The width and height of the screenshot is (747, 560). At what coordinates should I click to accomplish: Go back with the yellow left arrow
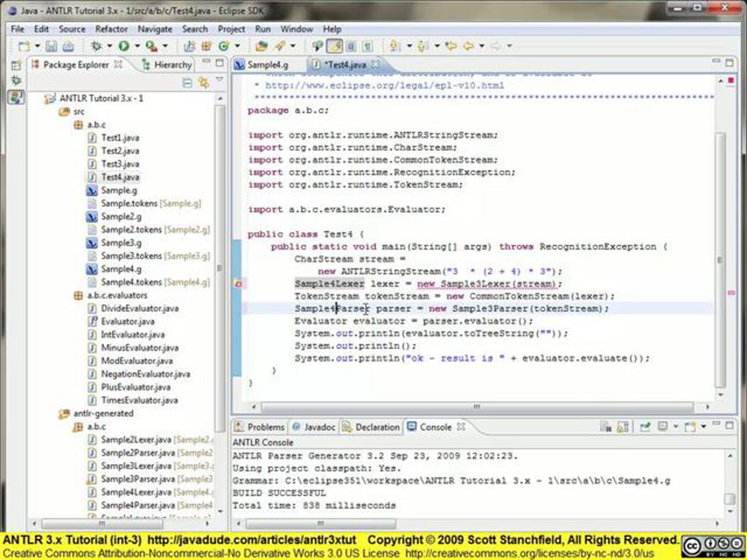click(468, 46)
